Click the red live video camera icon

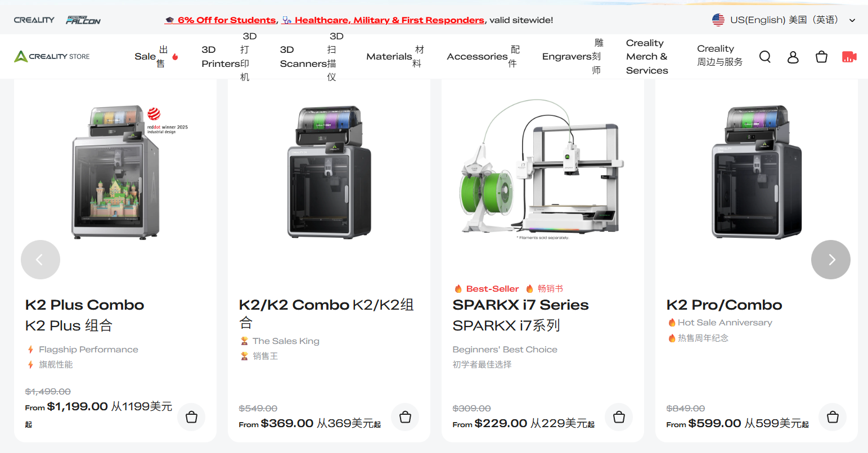click(849, 57)
